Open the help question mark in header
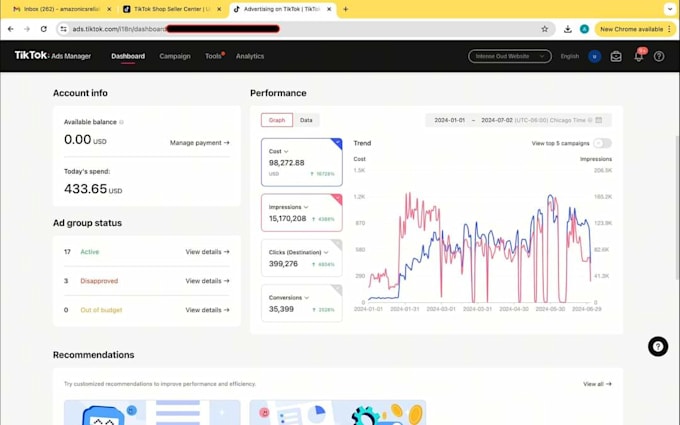This screenshot has width=680, height=425. pos(659,56)
